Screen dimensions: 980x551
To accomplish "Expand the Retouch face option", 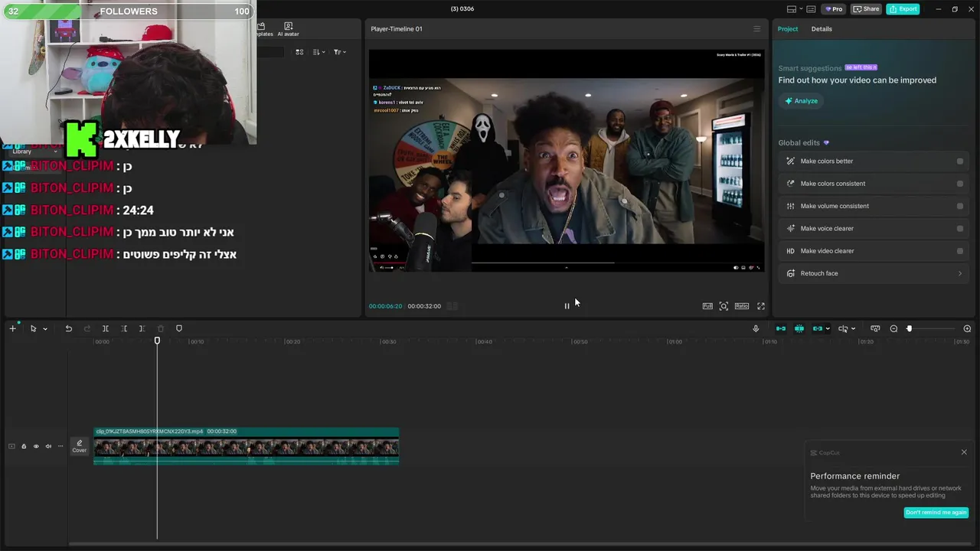I will (874, 273).
